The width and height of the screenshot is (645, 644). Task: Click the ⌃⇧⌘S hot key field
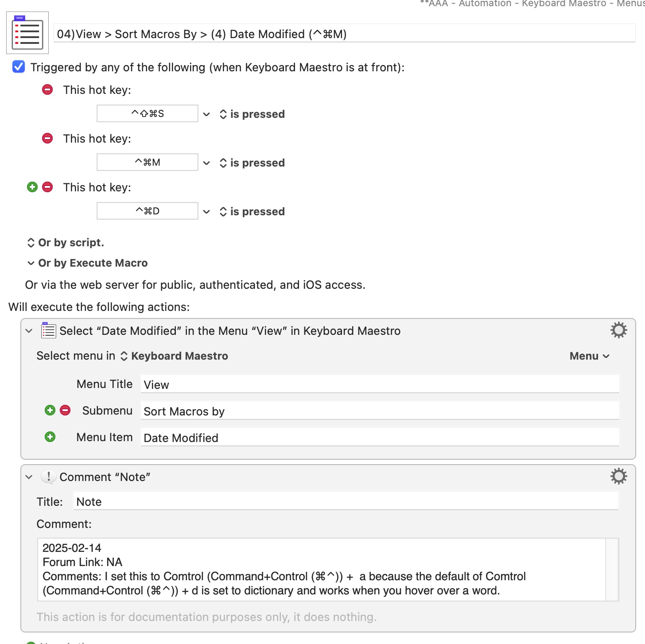(148, 113)
